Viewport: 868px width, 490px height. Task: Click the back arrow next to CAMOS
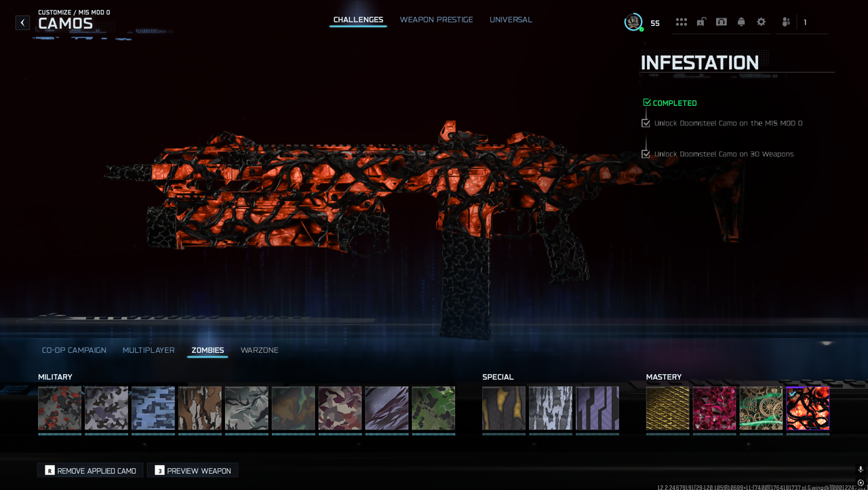click(22, 22)
